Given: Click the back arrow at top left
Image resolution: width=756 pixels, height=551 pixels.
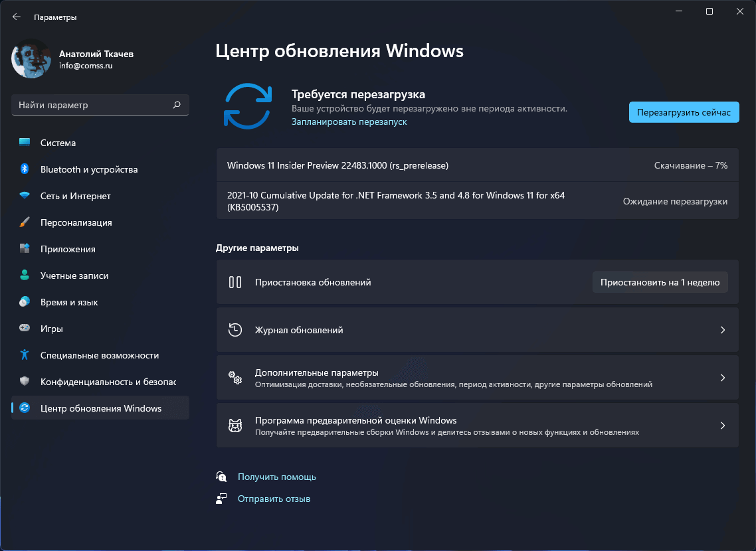Looking at the screenshot, I should (x=16, y=17).
